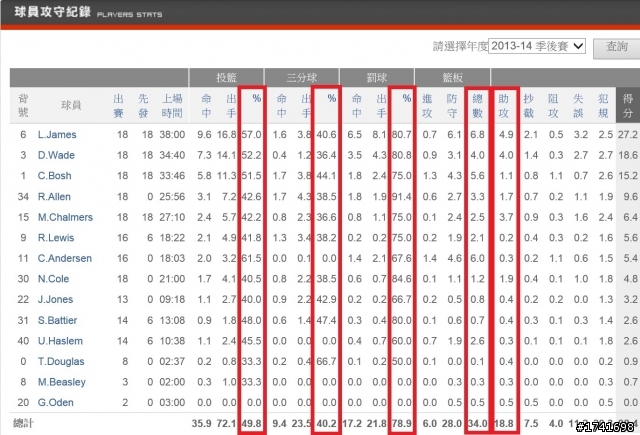Screen dimensions: 640x435
Task: Sort by 犯規 fouls column header
Action: [603, 106]
